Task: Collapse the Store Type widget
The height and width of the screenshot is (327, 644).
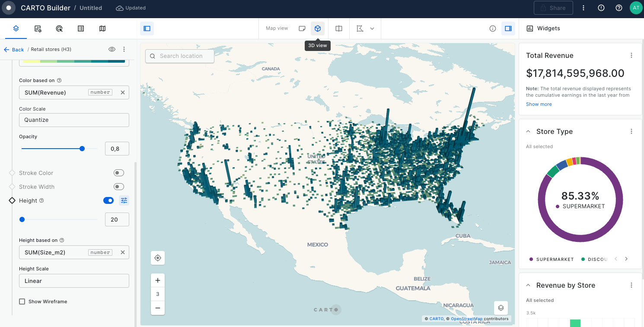Action: point(528,132)
